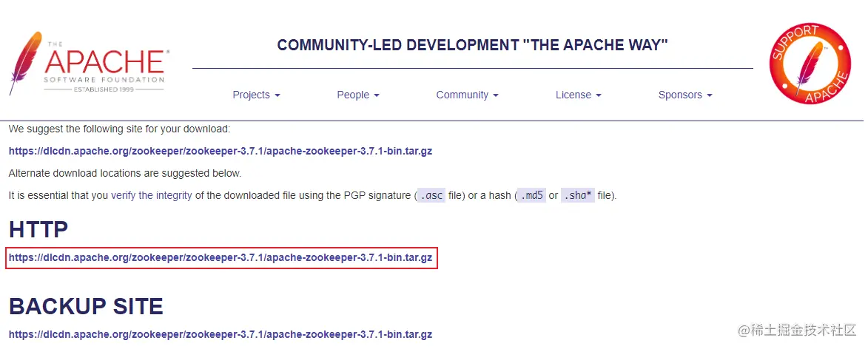This screenshot has height=349, width=868.
Task: Expand the License dropdown menu
Action: pos(579,95)
